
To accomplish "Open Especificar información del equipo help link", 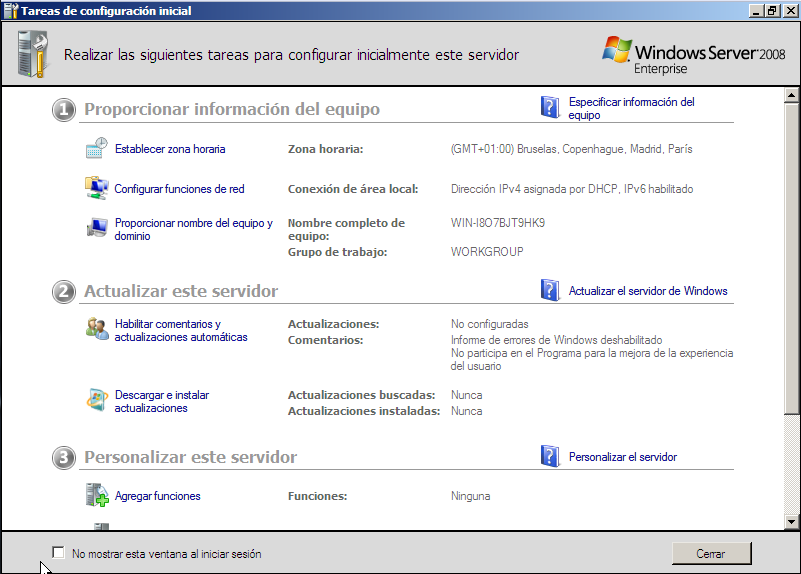I will (x=632, y=108).
